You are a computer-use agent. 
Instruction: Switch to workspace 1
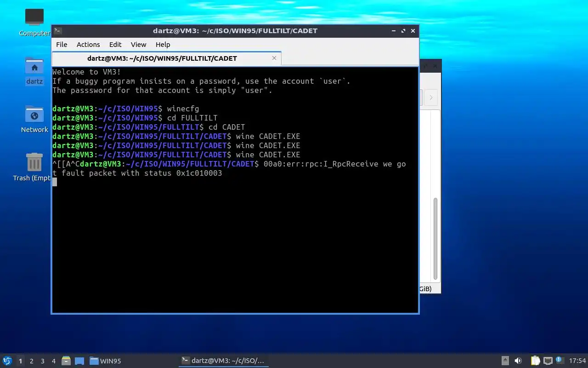[x=20, y=361]
